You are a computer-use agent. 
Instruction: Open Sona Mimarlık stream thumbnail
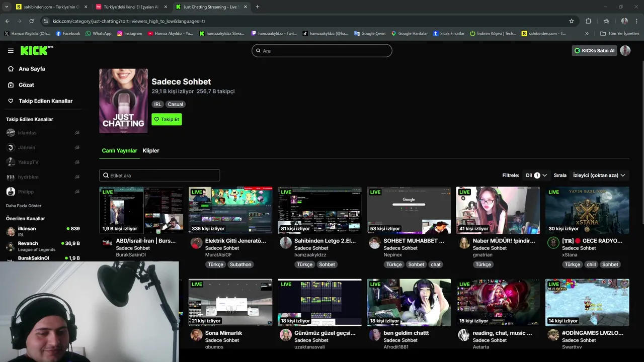[230, 303]
